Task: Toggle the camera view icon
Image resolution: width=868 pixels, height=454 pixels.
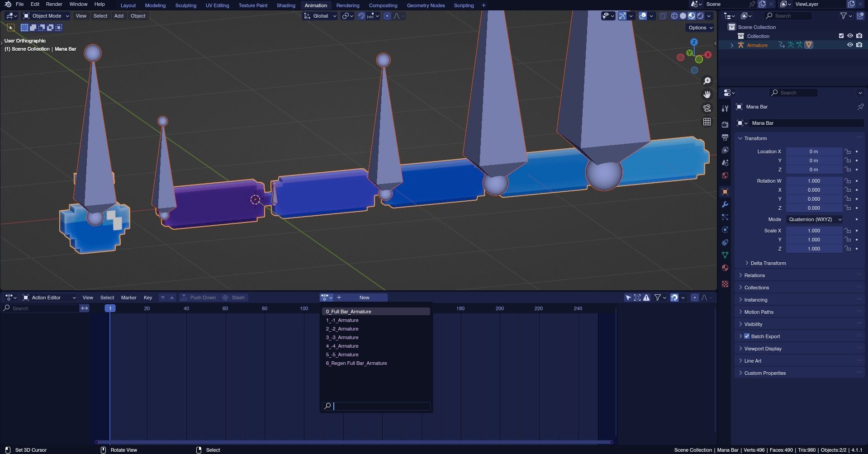Action: 707,108
